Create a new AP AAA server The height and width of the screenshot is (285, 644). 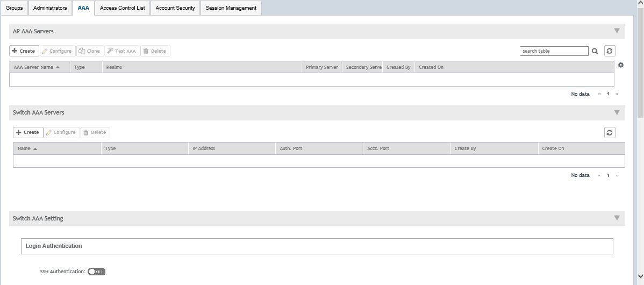[24, 51]
